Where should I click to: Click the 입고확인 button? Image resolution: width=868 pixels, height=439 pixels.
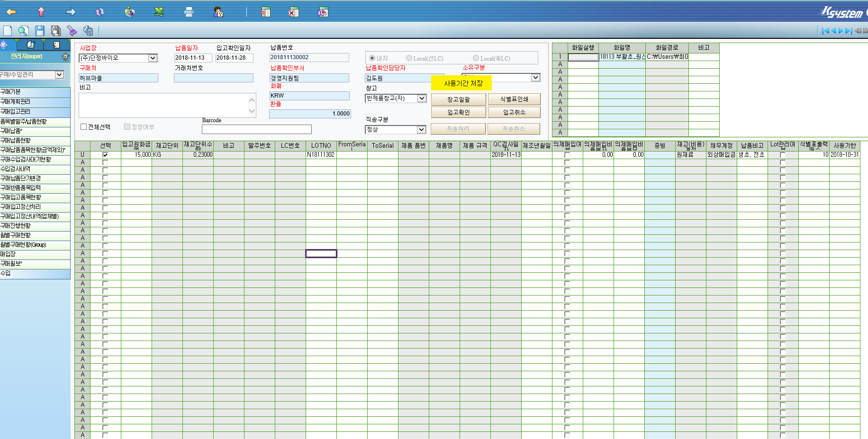459,112
